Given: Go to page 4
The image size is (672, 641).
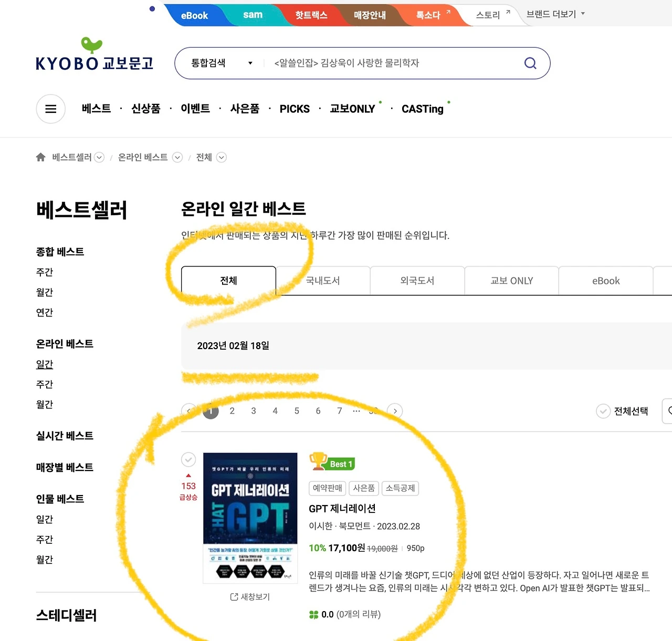Looking at the screenshot, I should (275, 411).
